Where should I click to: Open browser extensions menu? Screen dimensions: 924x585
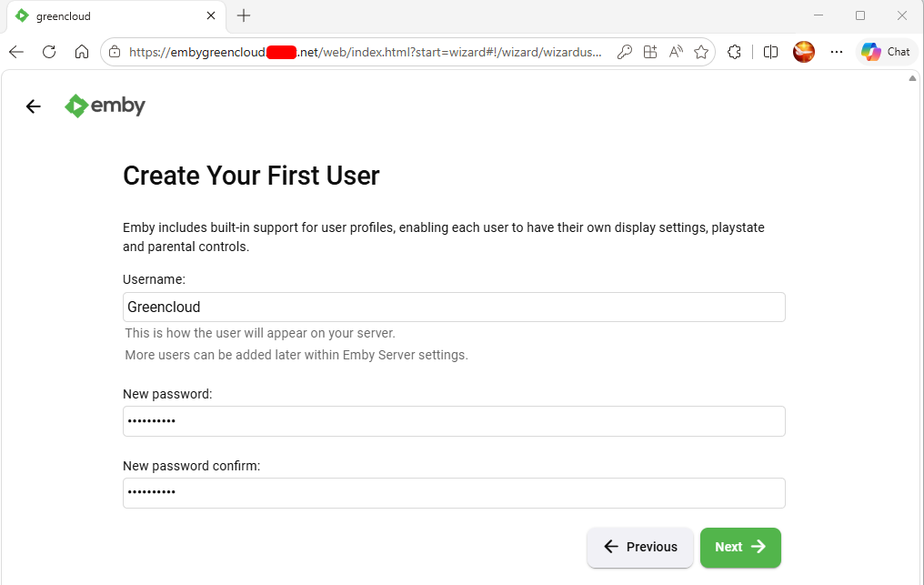coord(734,52)
